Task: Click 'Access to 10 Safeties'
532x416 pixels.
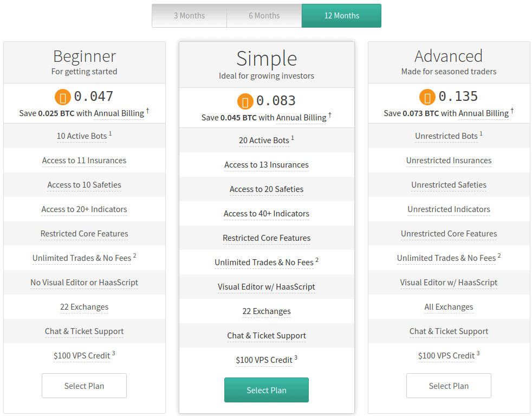Action: click(84, 185)
